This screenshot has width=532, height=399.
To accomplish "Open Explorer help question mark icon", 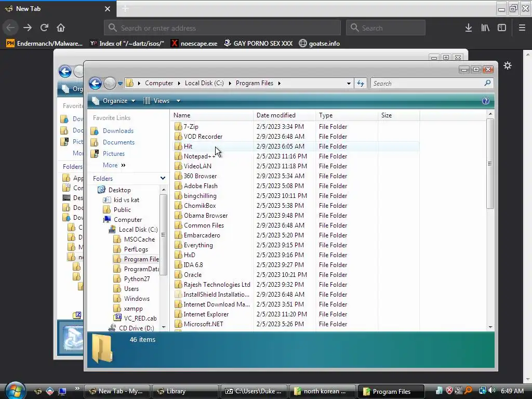I will 486,101.
